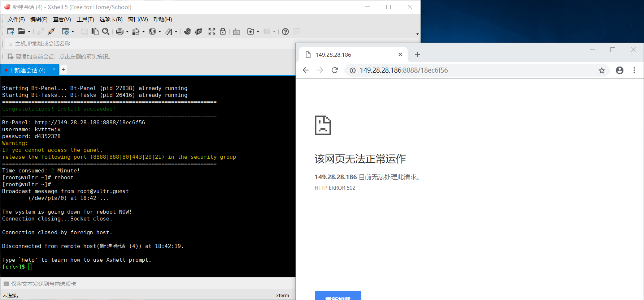Open 帮助(H) menu
644x300 pixels.
[x=163, y=20]
